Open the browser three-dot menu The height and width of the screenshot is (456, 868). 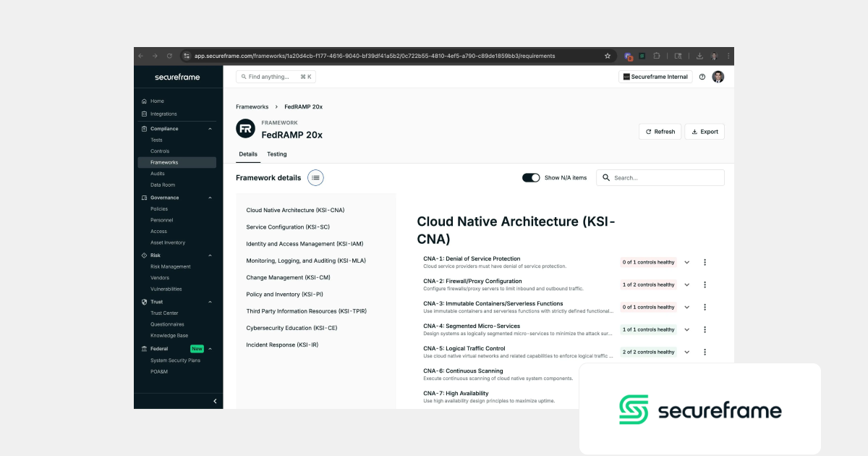728,56
